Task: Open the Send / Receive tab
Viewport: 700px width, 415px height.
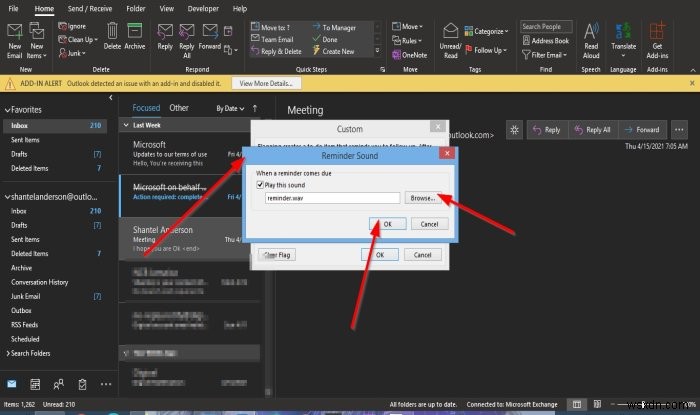Action: pos(90,8)
